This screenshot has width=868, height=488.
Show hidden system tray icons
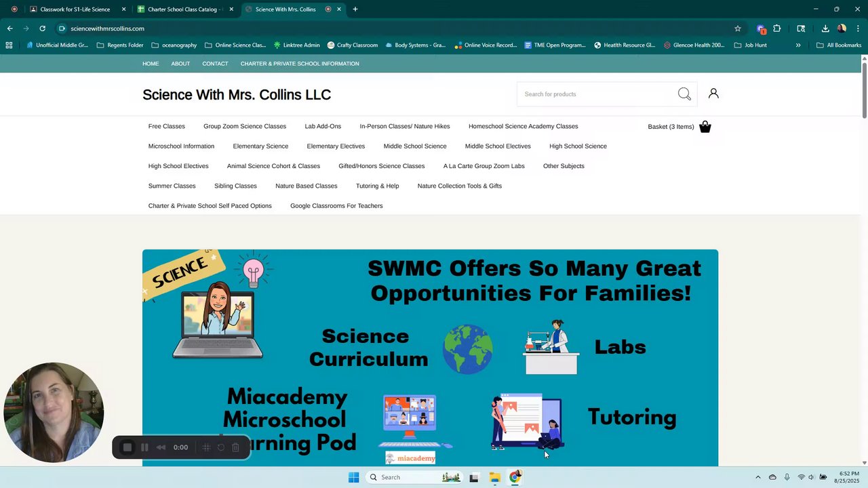tap(757, 477)
